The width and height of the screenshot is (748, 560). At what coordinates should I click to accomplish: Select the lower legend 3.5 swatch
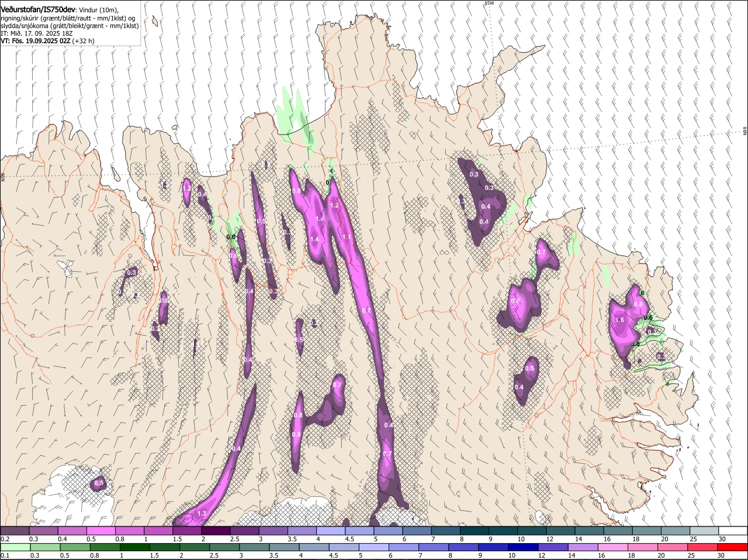click(x=284, y=547)
